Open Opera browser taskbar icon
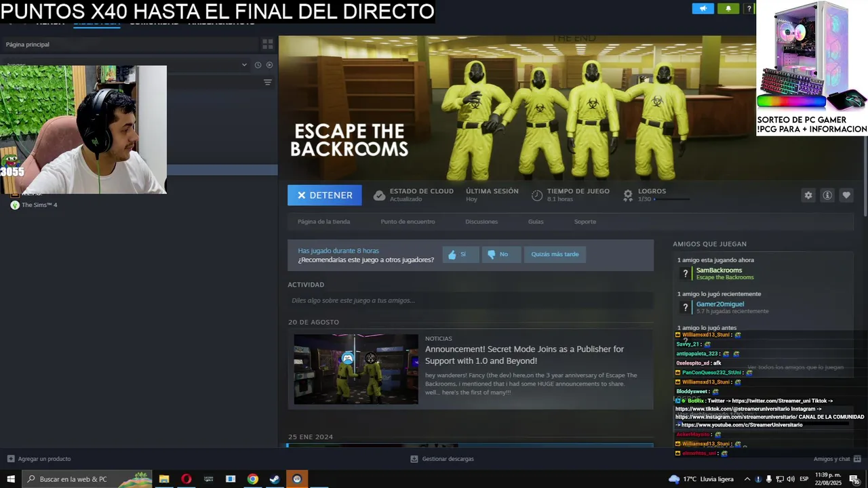The width and height of the screenshot is (868, 488). 186,479
